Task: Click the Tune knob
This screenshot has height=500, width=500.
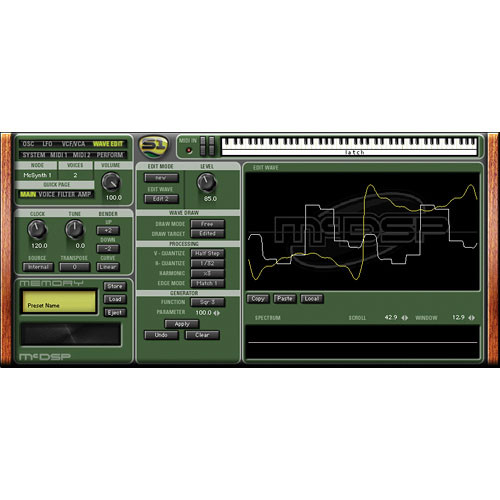Action: click(75, 229)
